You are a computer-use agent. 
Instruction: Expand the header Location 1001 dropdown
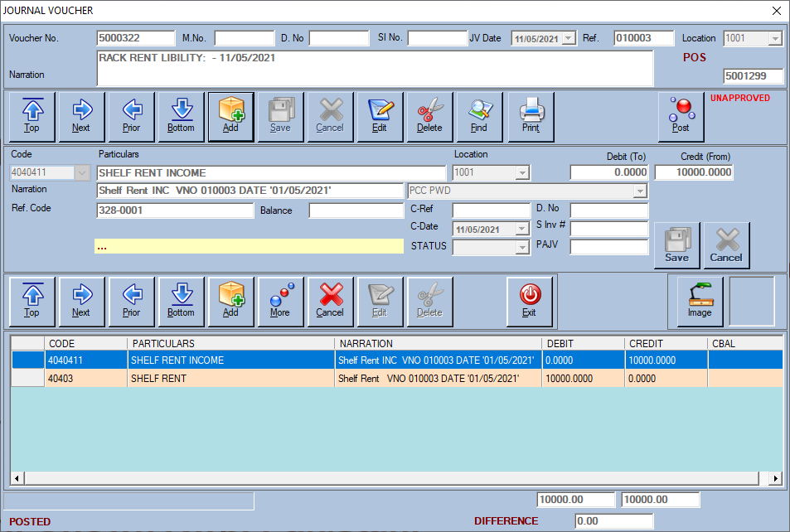coord(775,38)
